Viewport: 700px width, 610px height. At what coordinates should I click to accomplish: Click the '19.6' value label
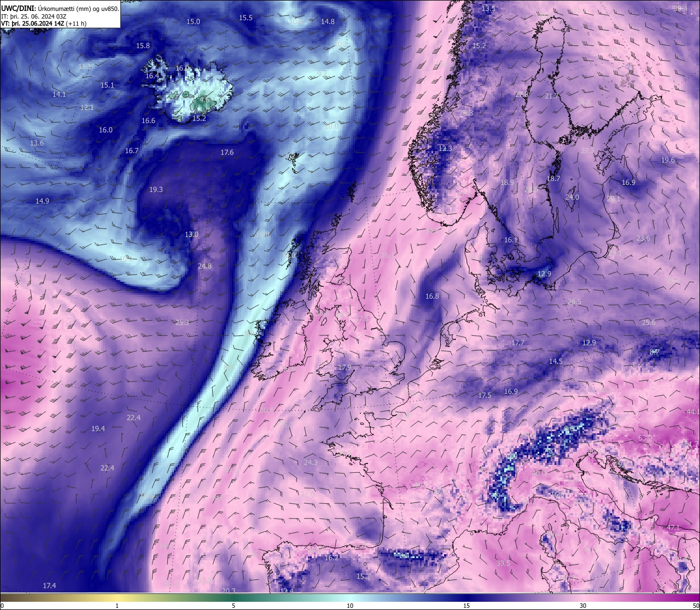[x=668, y=160]
